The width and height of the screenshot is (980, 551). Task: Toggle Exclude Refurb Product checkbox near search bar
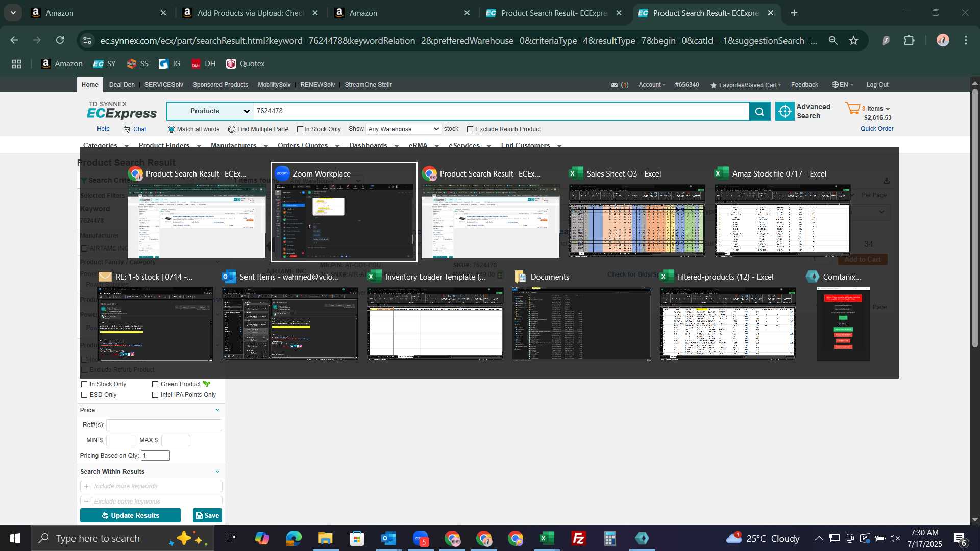[x=470, y=129]
